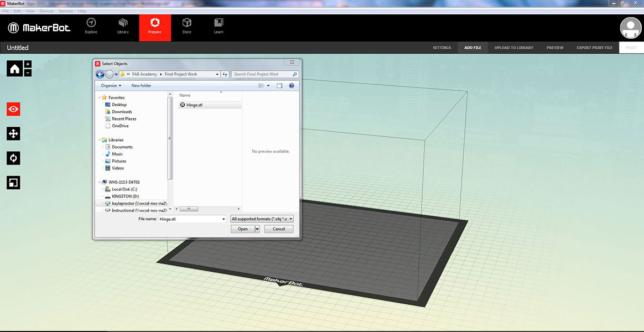Select the Move tool
The width and height of the screenshot is (644, 332).
coord(13,133)
